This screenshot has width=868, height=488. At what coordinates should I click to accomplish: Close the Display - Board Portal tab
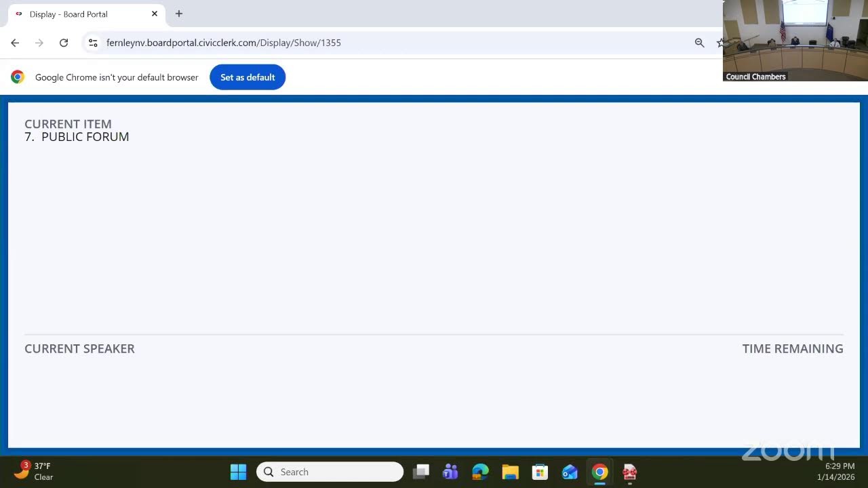(155, 14)
